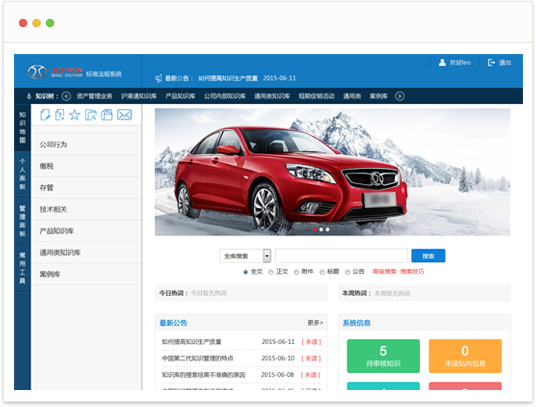
Task: Click the edit document pencil icon
Action: pos(45,114)
